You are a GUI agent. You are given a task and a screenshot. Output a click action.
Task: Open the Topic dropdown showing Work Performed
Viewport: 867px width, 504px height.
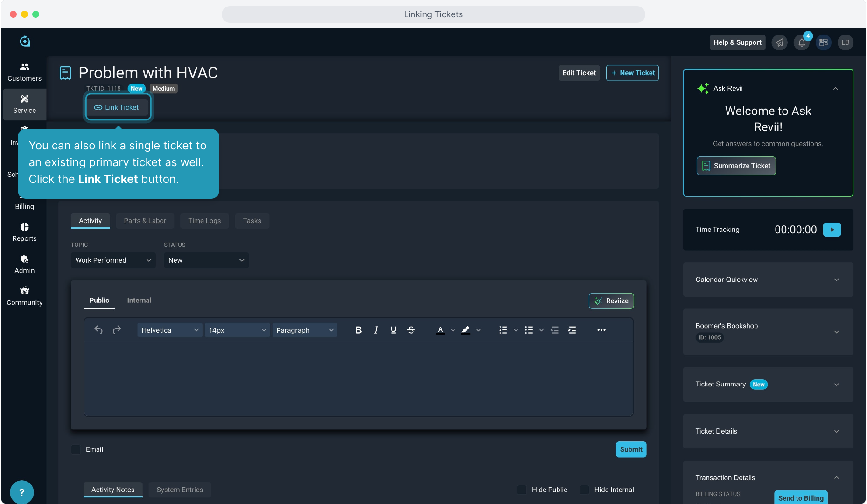(113, 260)
